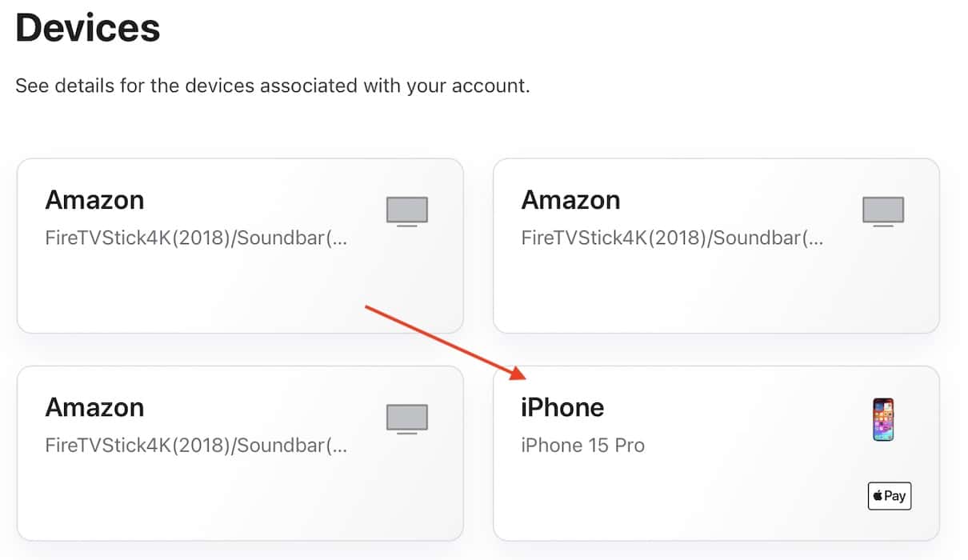Viewport: 968px width, 560px height.
Task: Click FireTVStick4K text in the card above iPhone
Action: (672, 238)
